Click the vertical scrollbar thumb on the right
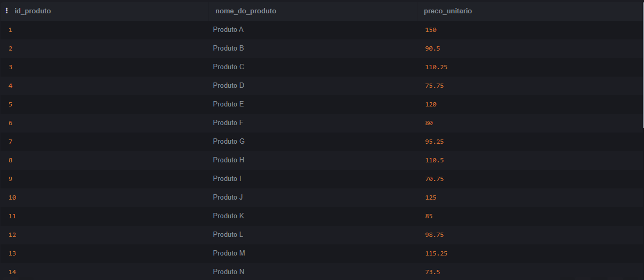 coord(642,64)
